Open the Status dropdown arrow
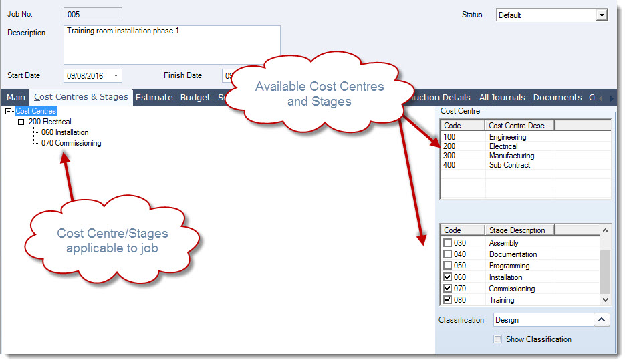The width and height of the screenshot is (627, 364). pyautogui.click(x=602, y=15)
